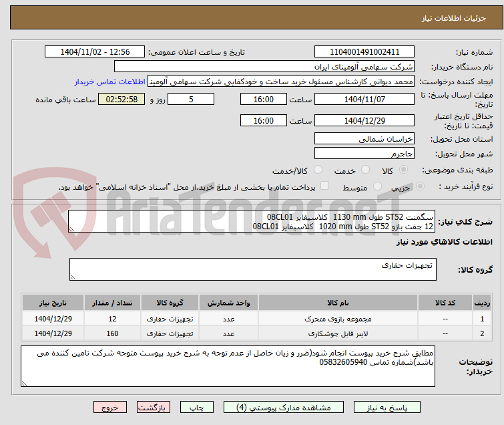Select the جزیی purchase type radio

pyautogui.click(x=420, y=186)
